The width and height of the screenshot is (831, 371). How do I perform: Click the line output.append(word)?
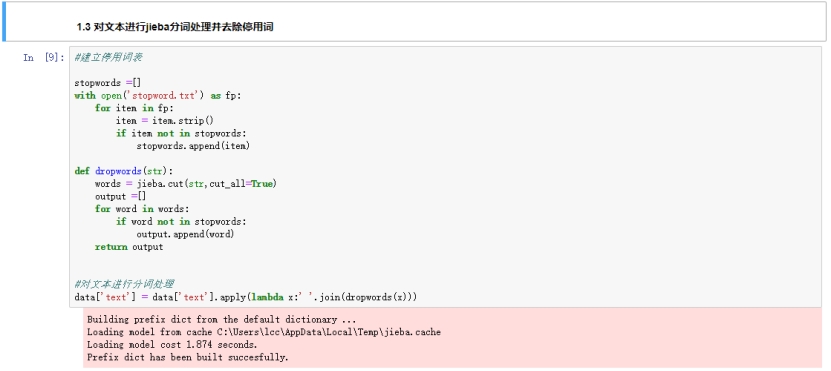(185, 234)
